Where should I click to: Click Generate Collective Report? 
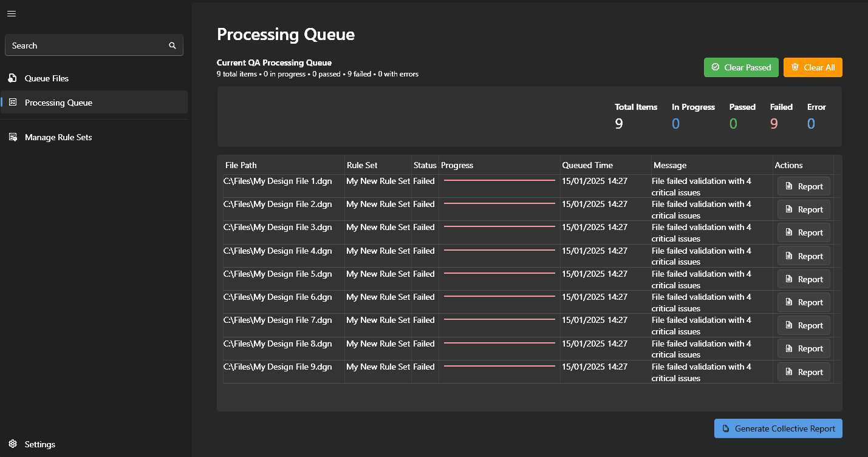[778, 428]
